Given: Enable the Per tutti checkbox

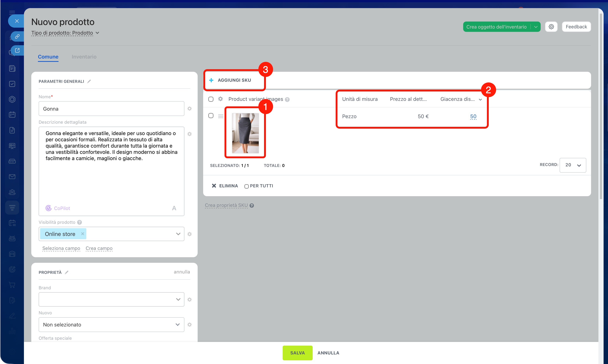Looking at the screenshot, I should 246,186.
